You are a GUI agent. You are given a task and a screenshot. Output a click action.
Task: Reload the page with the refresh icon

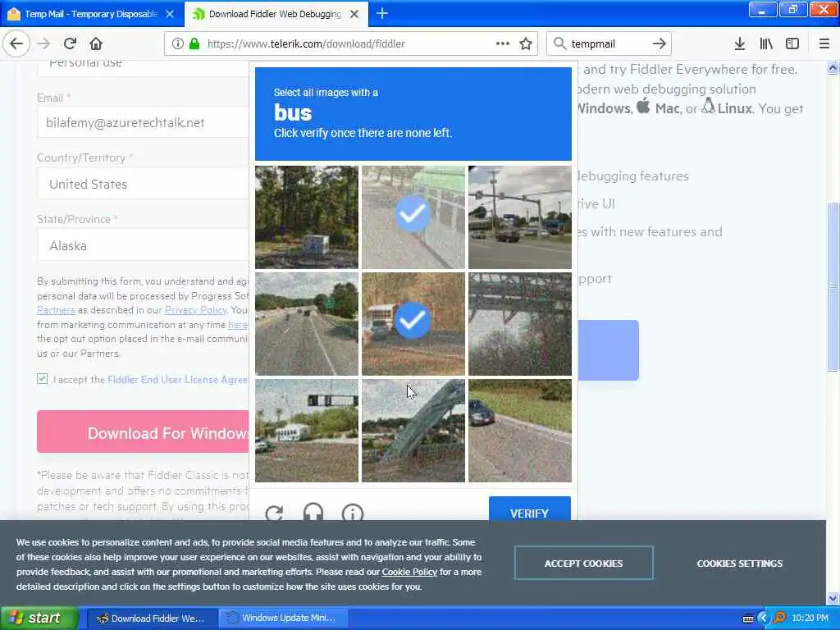(70, 43)
